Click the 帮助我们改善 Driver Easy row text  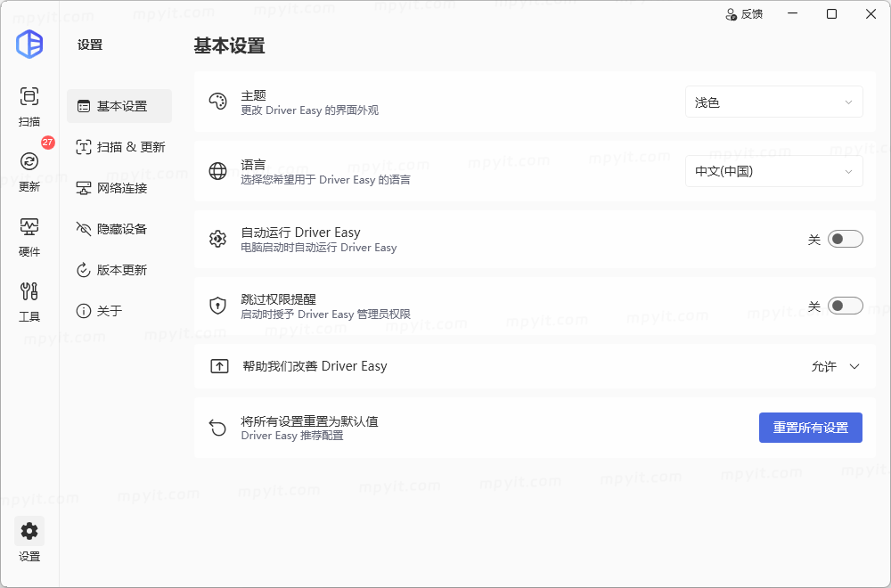click(315, 366)
